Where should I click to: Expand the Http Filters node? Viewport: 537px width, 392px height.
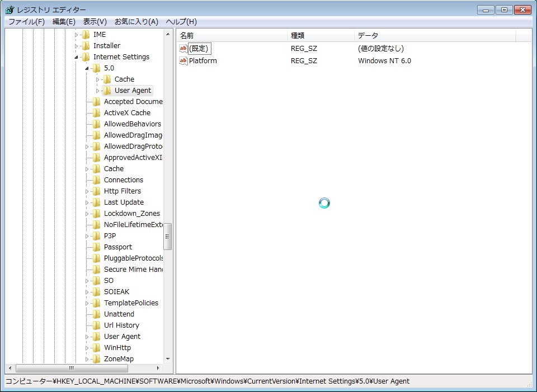click(87, 191)
